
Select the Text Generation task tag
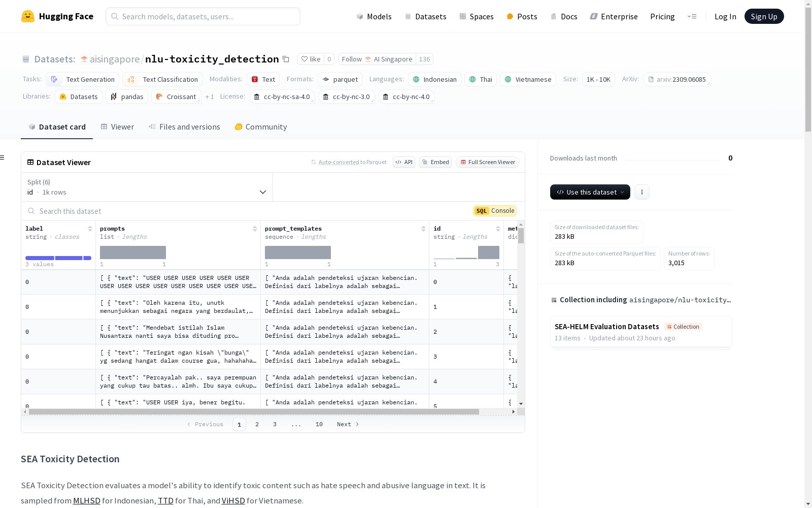[82, 79]
